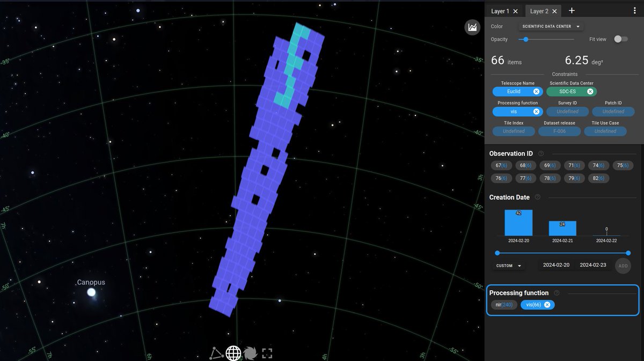644x361 pixels.
Task: Filter by observation ID 68
Action: point(526,166)
